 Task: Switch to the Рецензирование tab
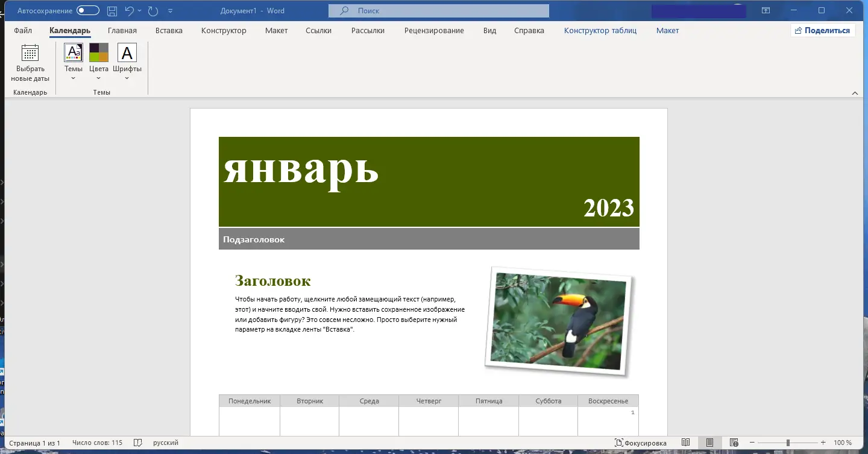[x=434, y=30]
